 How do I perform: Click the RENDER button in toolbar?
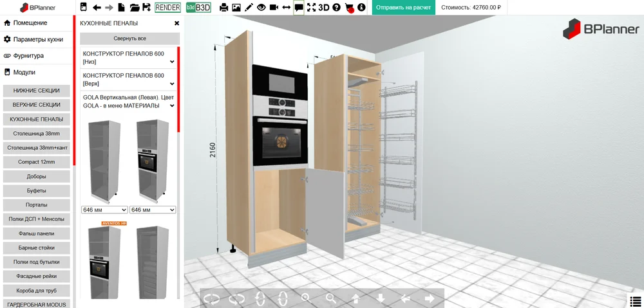(x=167, y=8)
